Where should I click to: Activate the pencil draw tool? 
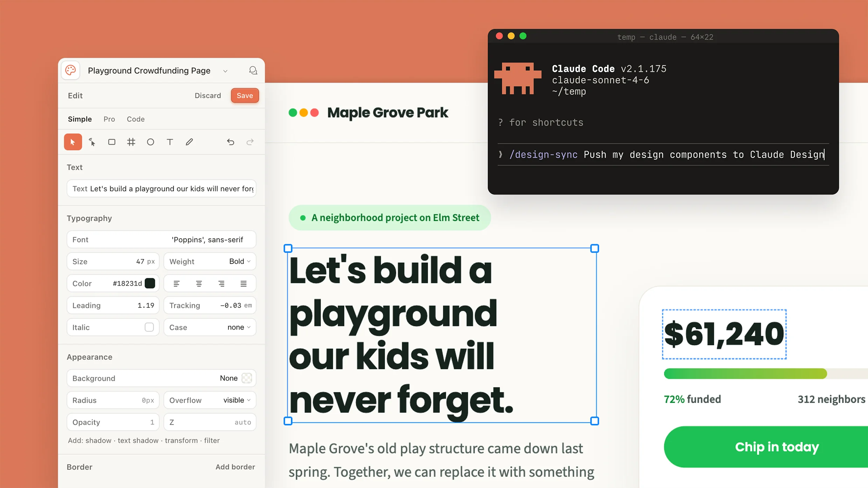tap(189, 142)
